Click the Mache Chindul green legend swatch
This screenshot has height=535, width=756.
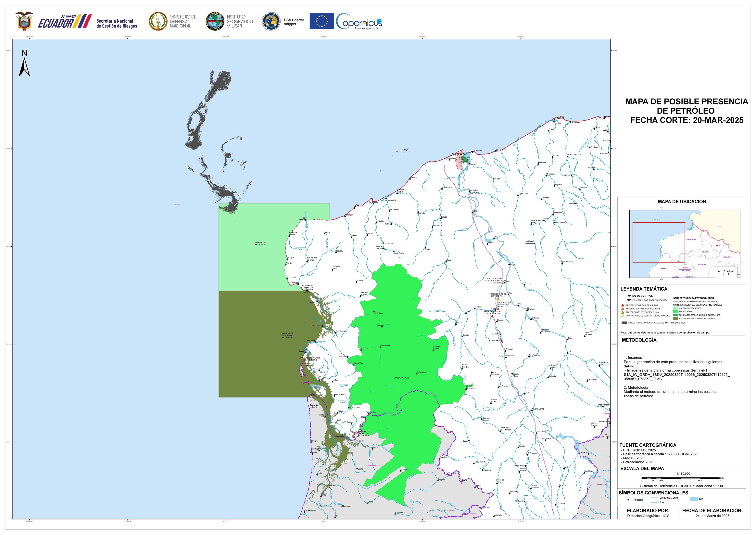pos(676,312)
